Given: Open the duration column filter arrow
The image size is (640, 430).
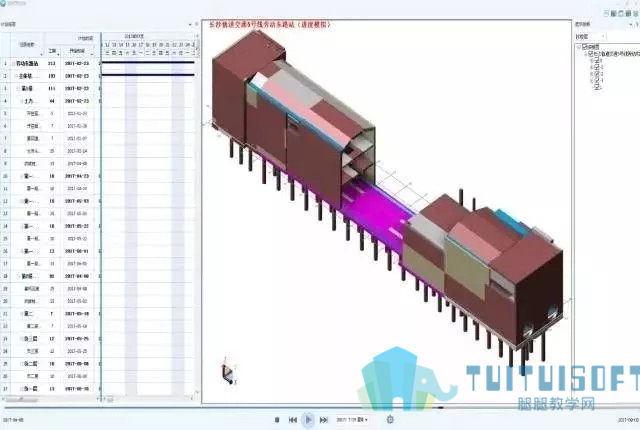Looking at the screenshot, I should click(x=58, y=54).
